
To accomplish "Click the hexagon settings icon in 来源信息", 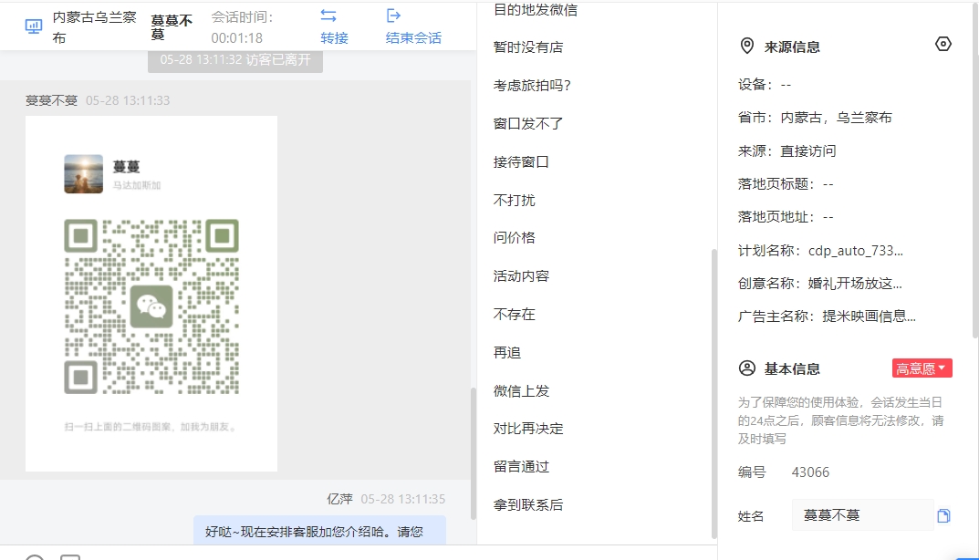I will [943, 44].
